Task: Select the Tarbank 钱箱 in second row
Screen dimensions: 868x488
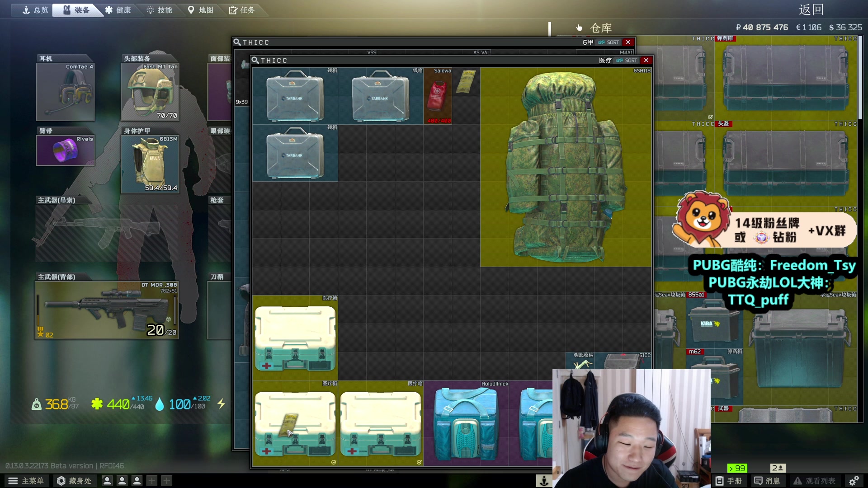Action: [x=295, y=153]
